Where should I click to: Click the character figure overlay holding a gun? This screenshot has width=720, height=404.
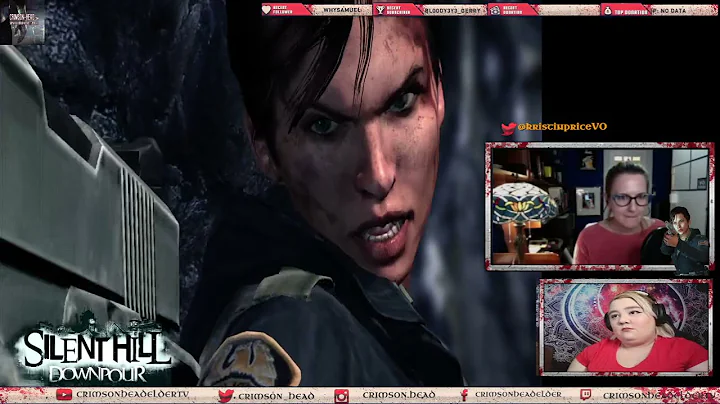coord(685,241)
